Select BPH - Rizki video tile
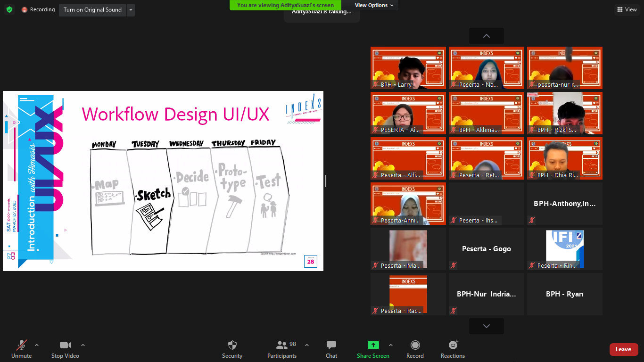The width and height of the screenshot is (644, 362). click(565, 113)
